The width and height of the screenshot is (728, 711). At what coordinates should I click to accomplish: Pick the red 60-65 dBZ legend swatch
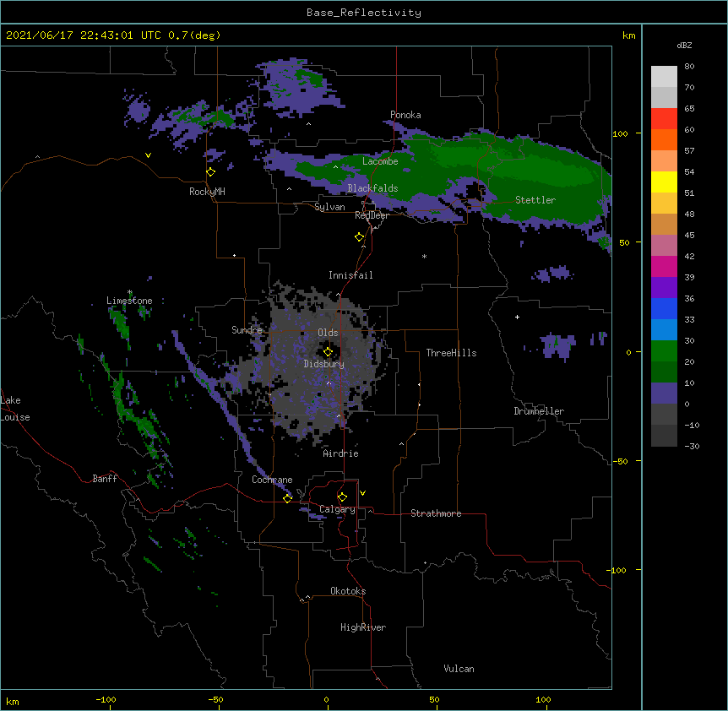tap(664, 119)
